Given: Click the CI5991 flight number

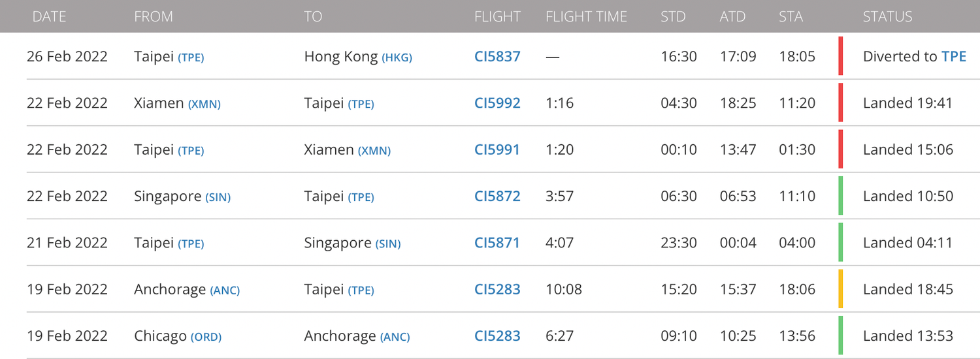Looking at the screenshot, I should pos(497,149).
